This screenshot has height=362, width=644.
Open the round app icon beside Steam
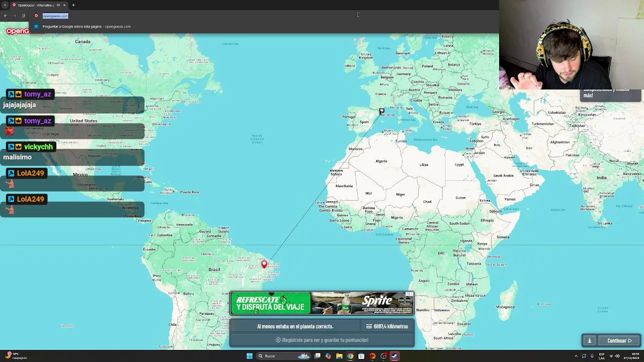point(384,356)
